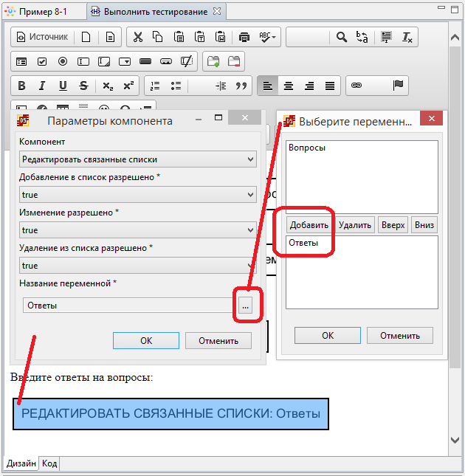Viewport: 465px width, 476px height.
Task: Cut selection with scissors icon
Action: click(x=137, y=37)
